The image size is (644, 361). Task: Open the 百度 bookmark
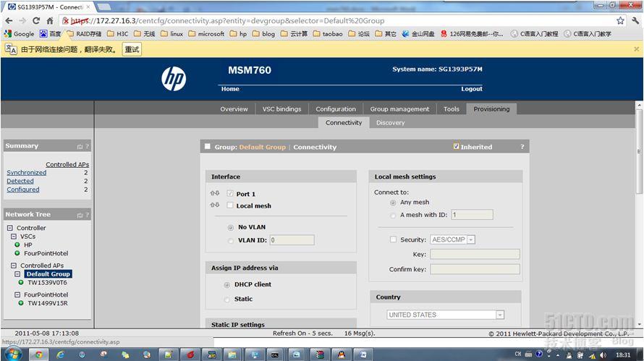pyautogui.click(x=50, y=34)
